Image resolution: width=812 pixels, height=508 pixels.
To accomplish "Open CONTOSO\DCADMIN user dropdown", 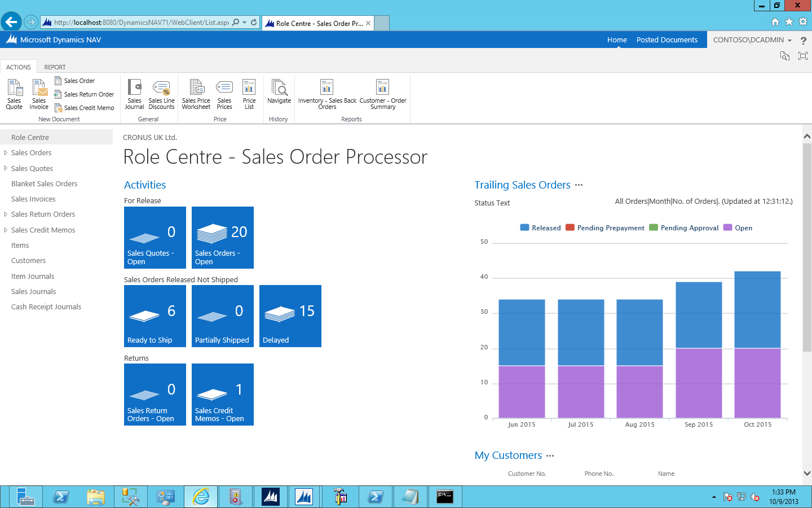I will point(752,40).
